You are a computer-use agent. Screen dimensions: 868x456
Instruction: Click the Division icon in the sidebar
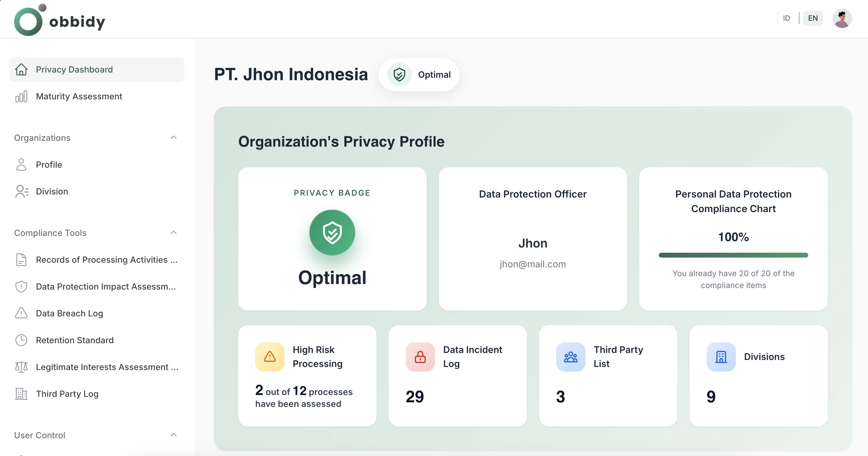pyautogui.click(x=22, y=191)
